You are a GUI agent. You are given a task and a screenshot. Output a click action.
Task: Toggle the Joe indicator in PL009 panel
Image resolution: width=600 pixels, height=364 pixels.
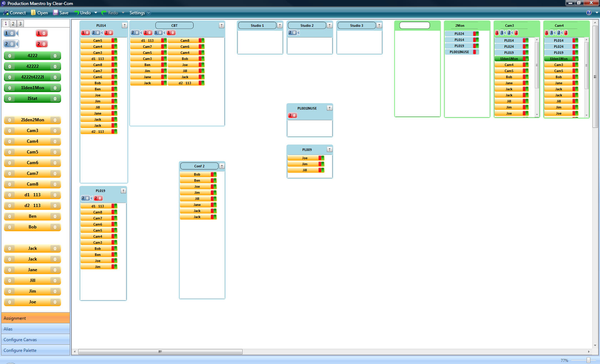point(321,158)
